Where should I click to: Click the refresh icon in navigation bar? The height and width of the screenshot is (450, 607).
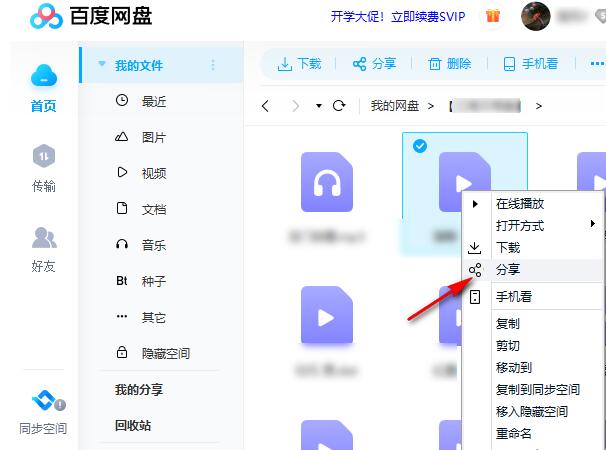(339, 105)
